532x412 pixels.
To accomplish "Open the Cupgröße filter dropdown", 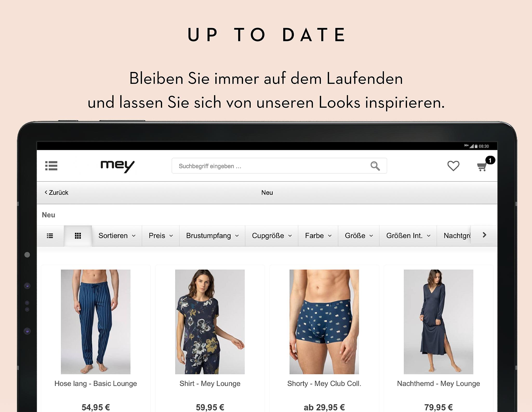I will tap(272, 236).
